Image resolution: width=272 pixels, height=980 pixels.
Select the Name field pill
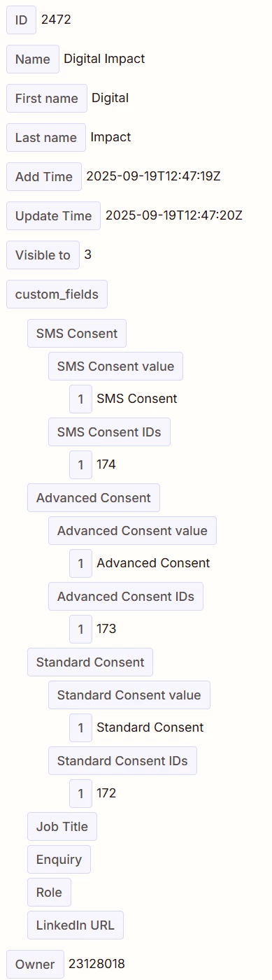33,59
